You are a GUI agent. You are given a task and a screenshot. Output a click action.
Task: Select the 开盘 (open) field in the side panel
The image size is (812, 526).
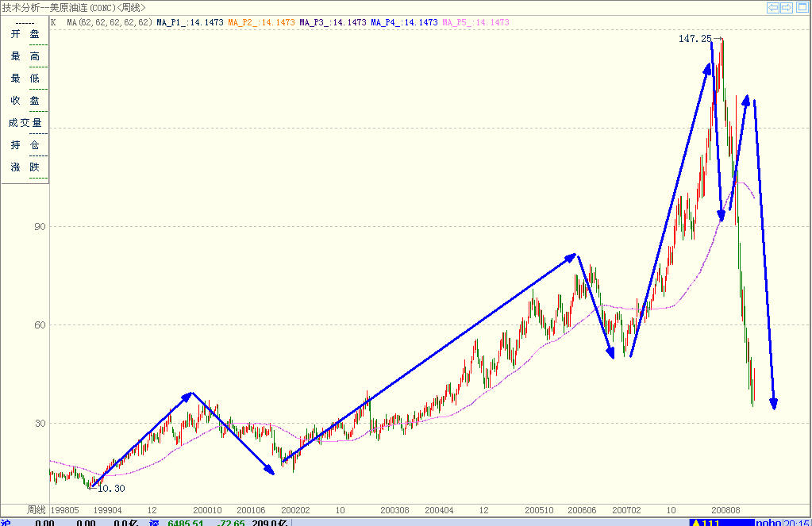(25, 34)
